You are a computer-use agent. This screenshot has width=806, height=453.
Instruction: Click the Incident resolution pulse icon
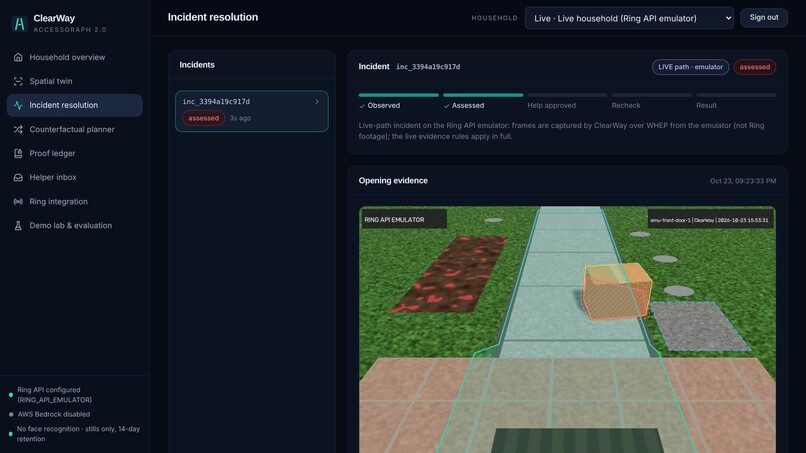point(18,105)
